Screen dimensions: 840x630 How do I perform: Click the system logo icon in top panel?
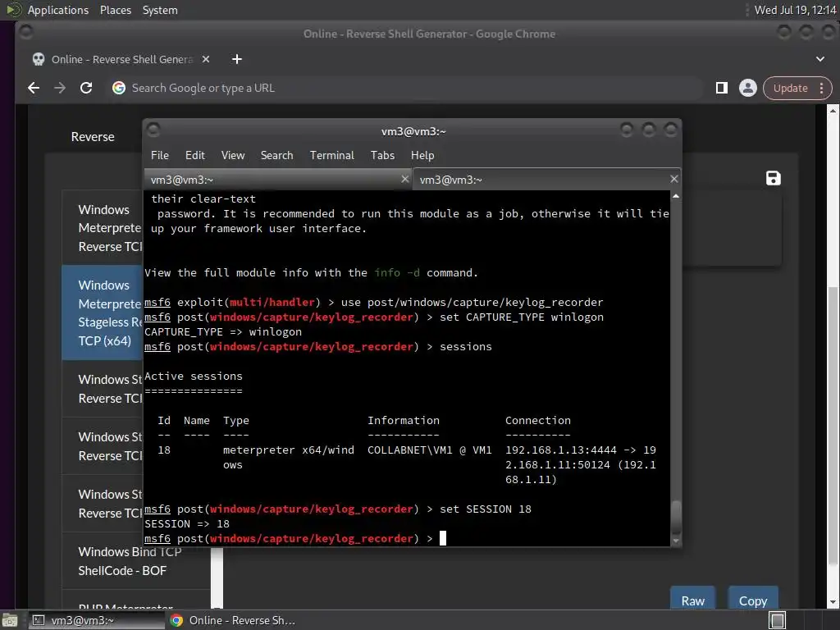click(x=14, y=10)
